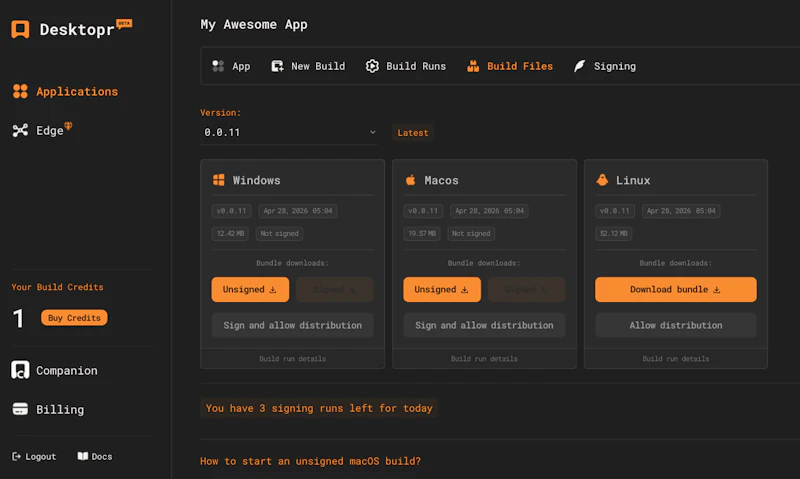Click the Logout arrow icon

(16, 457)
